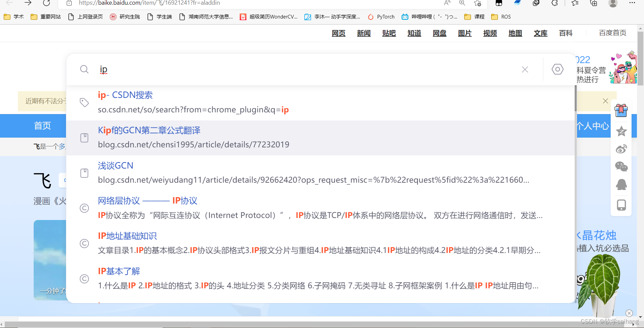Open the extensions puzzle icon
This screenshot has height=328, width=644.
(x=554, y=3)
